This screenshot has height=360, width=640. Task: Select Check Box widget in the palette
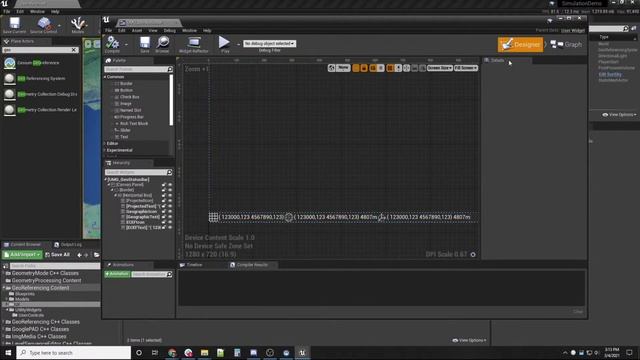point(129,97)
